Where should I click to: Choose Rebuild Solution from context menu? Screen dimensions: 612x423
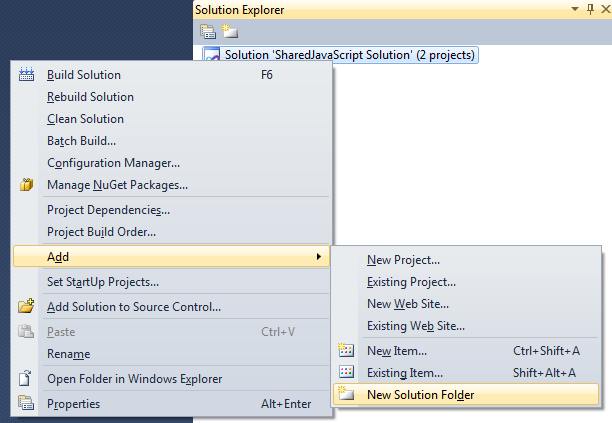pos(90,97)
